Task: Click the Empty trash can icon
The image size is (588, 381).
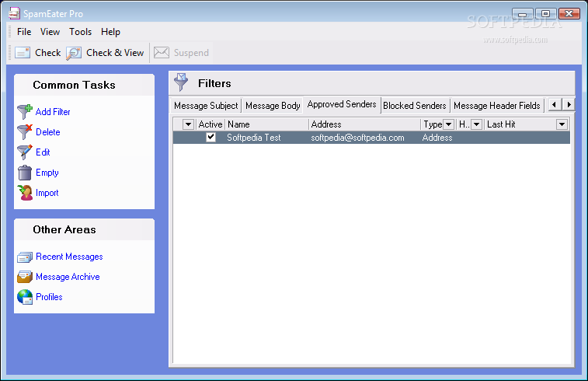Action: point(25,173)
